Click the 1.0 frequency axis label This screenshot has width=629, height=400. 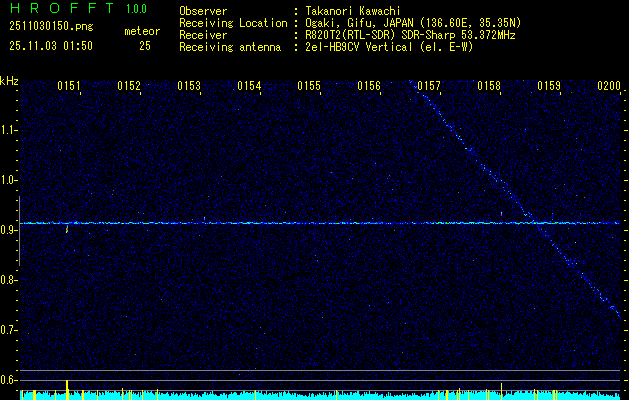click(7, 181)
